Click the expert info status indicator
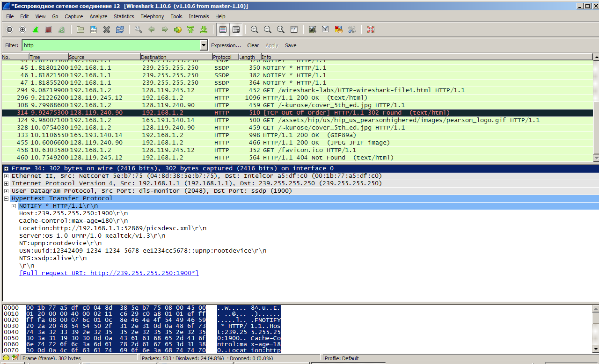 coord(6,358)
